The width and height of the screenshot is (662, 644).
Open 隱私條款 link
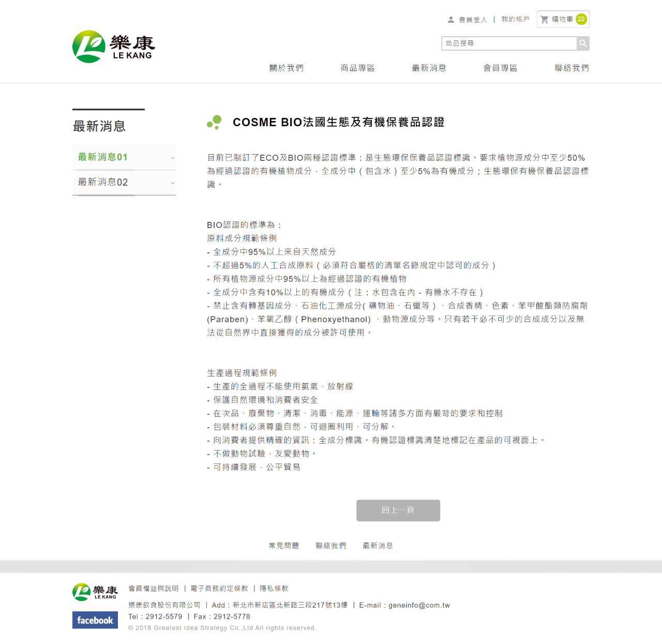[x=274, y=589]
